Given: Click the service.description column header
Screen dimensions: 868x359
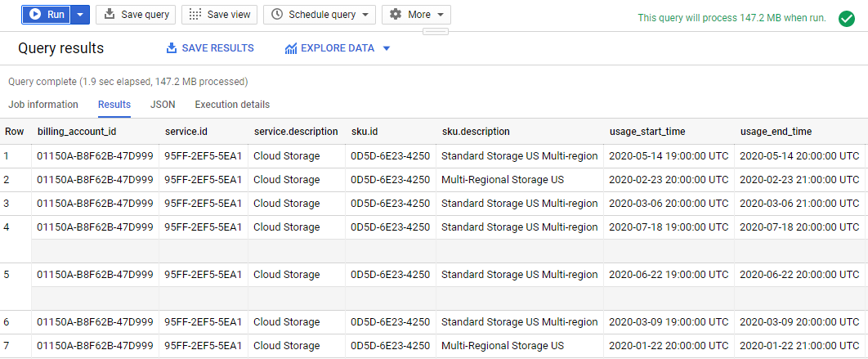Looking at the screenshot, I should tap(296, 132).
